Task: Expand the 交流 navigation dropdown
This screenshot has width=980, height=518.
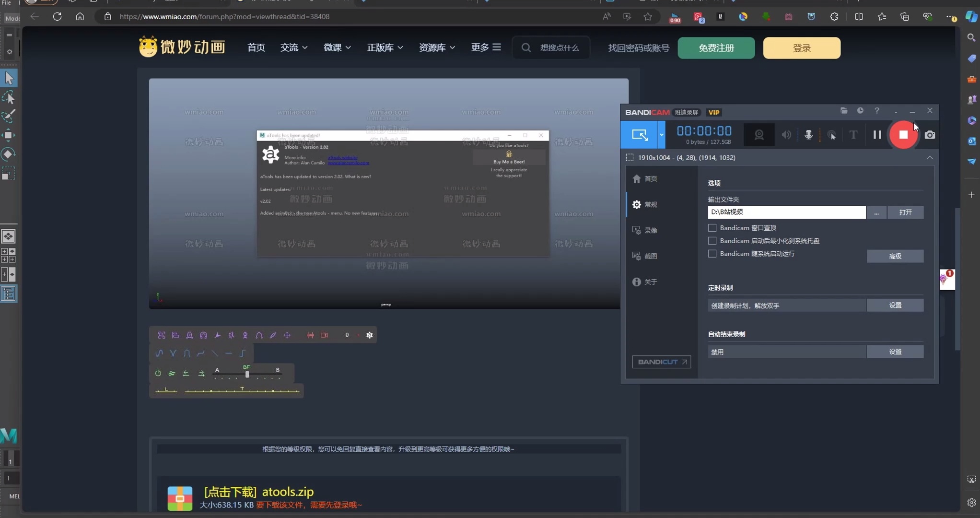Action: pyautogui.click(x=294, y=47)
